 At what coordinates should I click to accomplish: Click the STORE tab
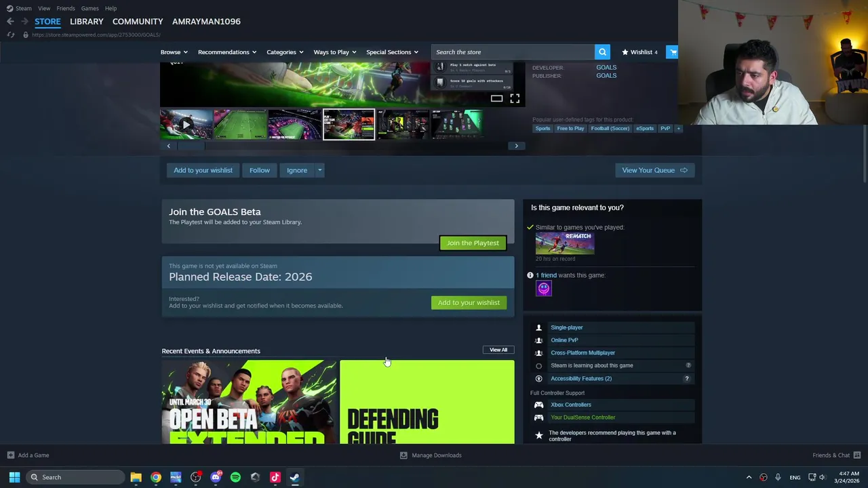pyautogui.click(x=47, y=22)
